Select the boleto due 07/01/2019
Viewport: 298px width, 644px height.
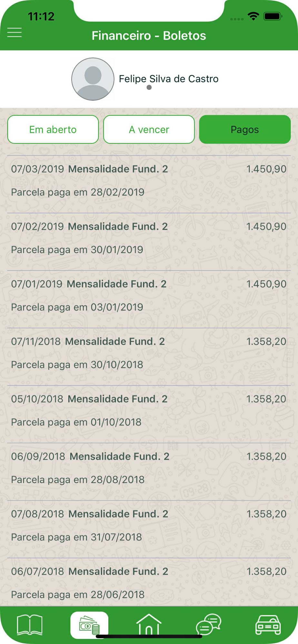tap(149, 296)
